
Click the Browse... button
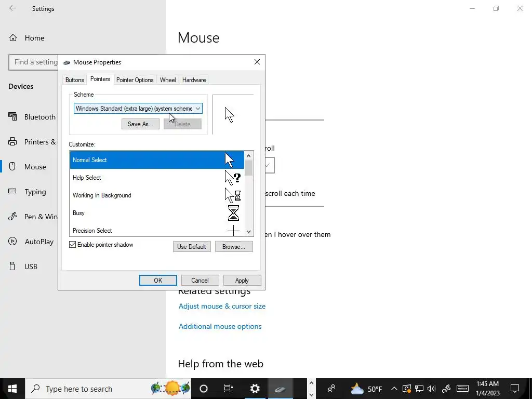[x=234, y=247]
